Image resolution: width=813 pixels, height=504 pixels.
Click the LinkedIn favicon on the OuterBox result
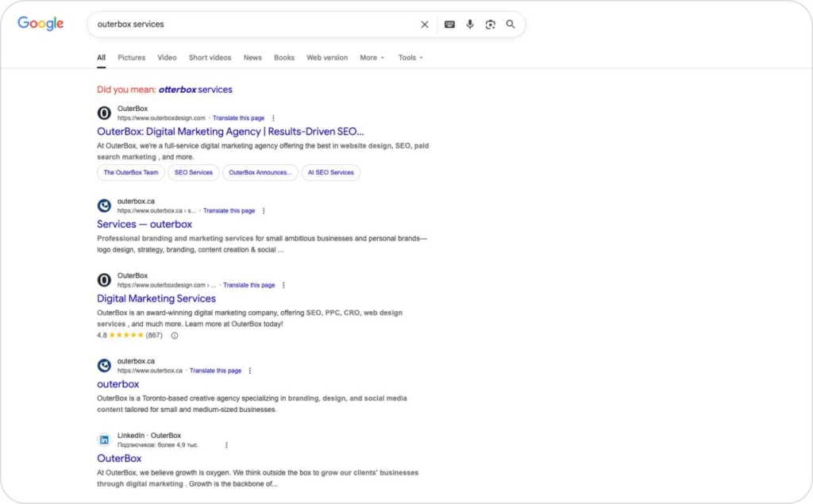pyautogui.click(x=104, y=439)
